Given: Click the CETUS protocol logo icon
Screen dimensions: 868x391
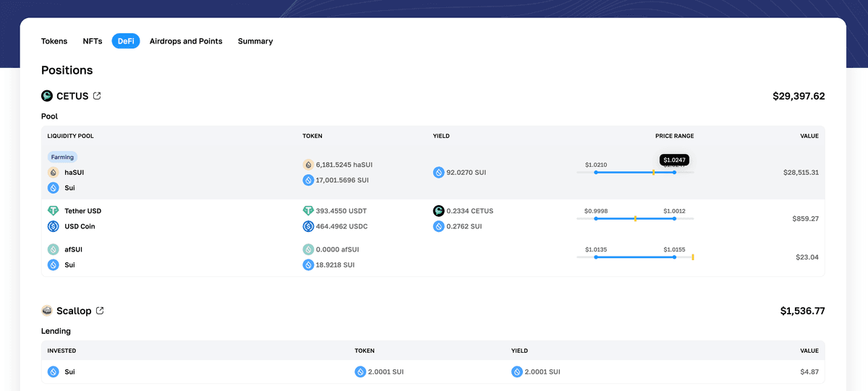Looking at the screenshot, I should coord(47,96).
